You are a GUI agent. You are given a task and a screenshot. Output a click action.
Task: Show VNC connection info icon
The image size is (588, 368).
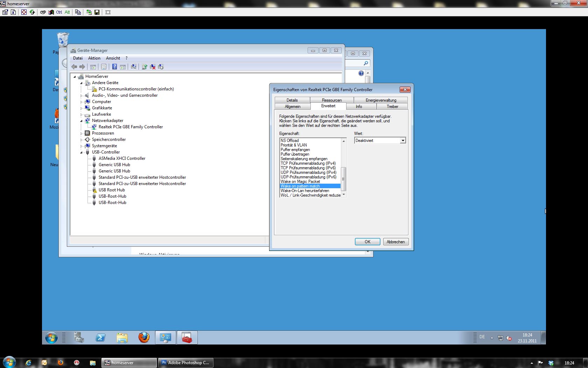[13, 12]
